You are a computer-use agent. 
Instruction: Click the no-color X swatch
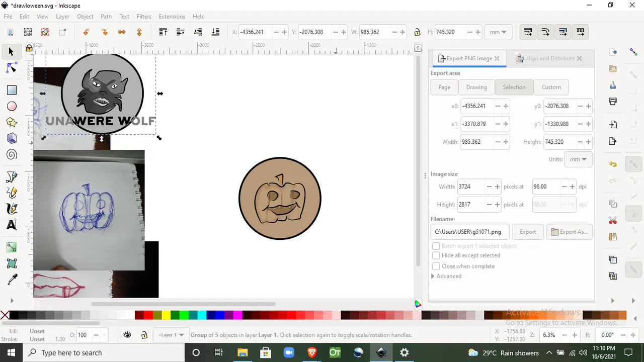click(5, 315)
